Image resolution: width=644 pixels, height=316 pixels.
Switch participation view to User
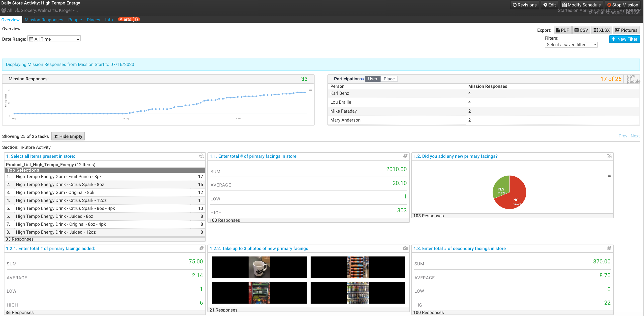point(373,79)
